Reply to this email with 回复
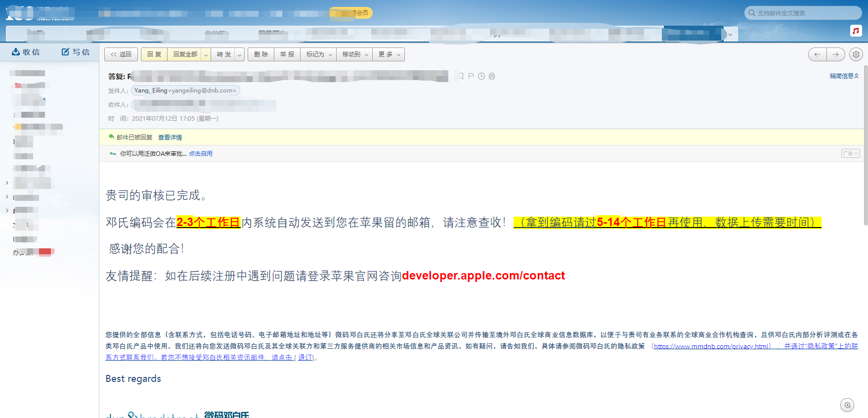 pos(154,54)
